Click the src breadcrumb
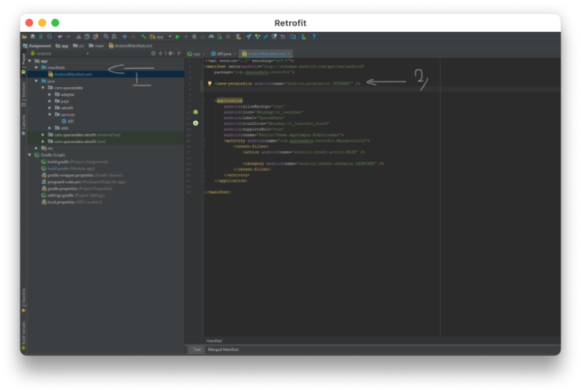This screenshot has height=392, width=581. pos(79,46)
